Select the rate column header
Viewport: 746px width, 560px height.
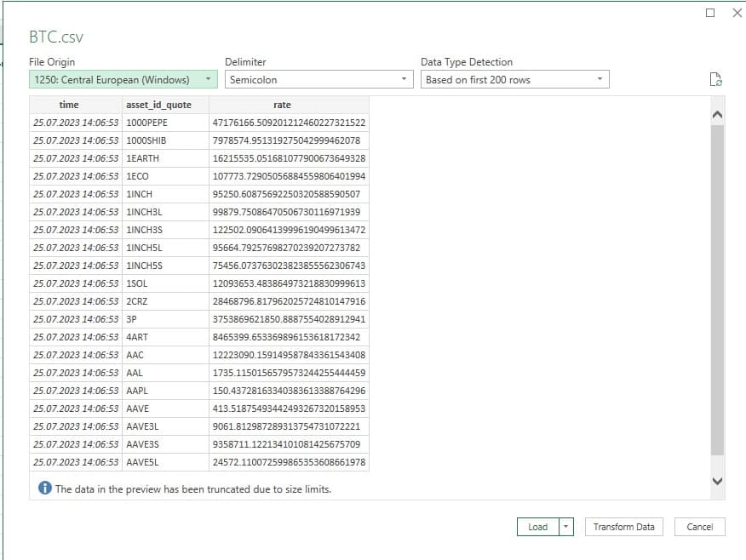click(x=289, y=105)
